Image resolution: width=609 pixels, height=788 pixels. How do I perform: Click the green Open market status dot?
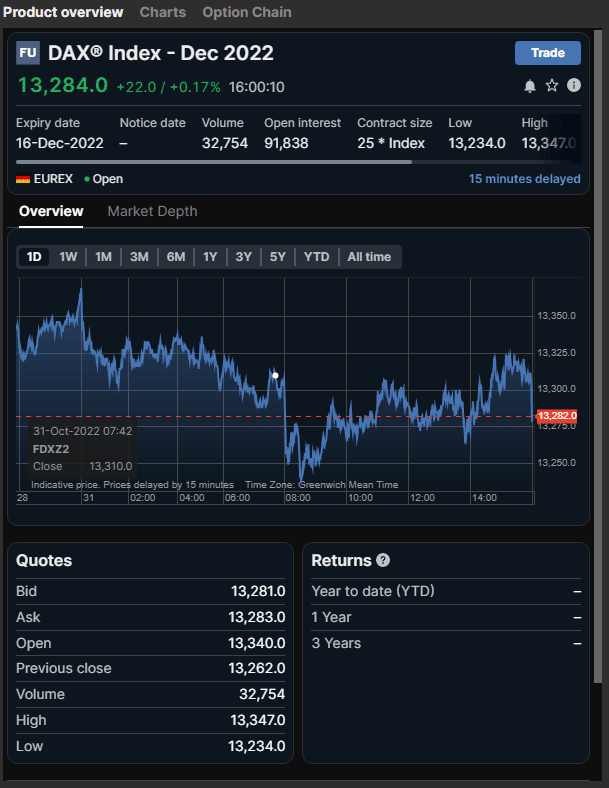coord(87,179)
